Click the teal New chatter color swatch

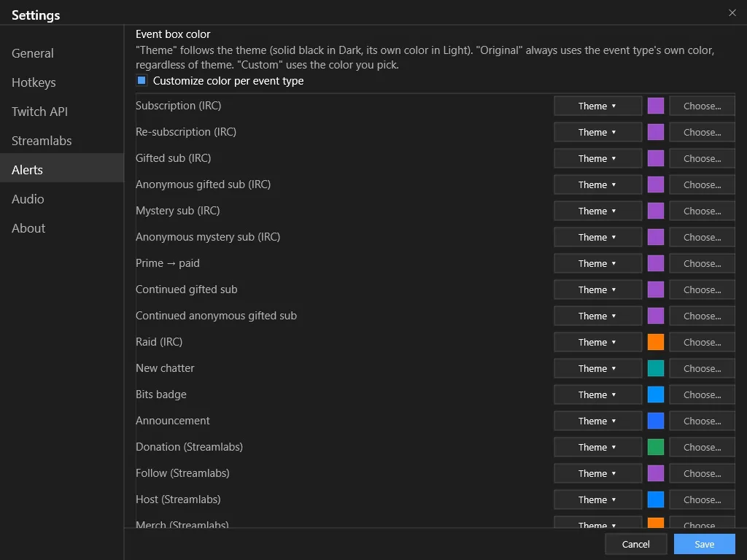pyautogui.click(x=656, y=368)
